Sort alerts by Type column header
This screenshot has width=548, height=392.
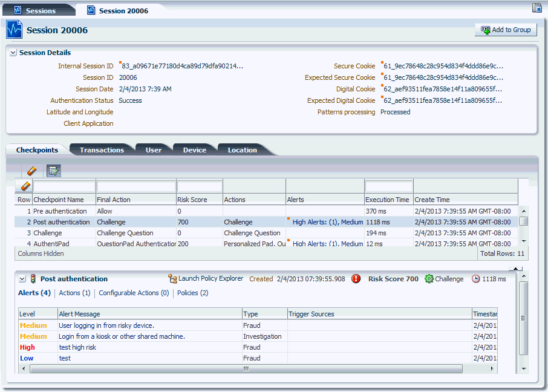point(264,314)
